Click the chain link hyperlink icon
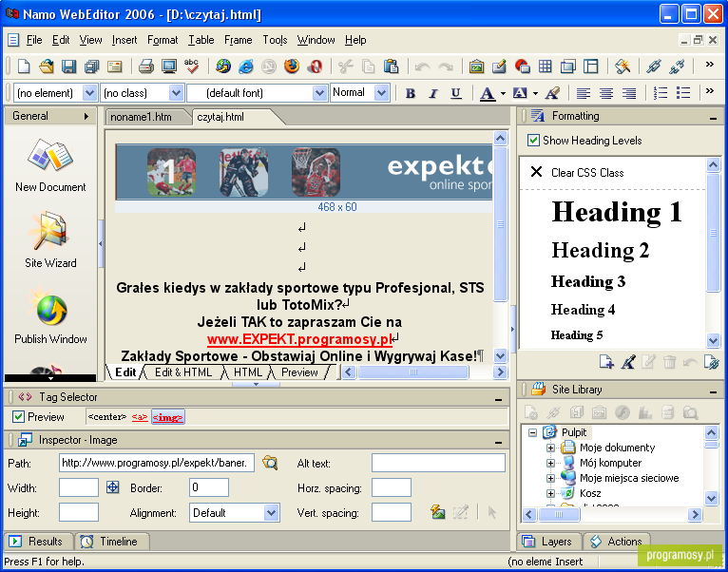Viewport: 728px width, 572px height. [x=654, y=67]
